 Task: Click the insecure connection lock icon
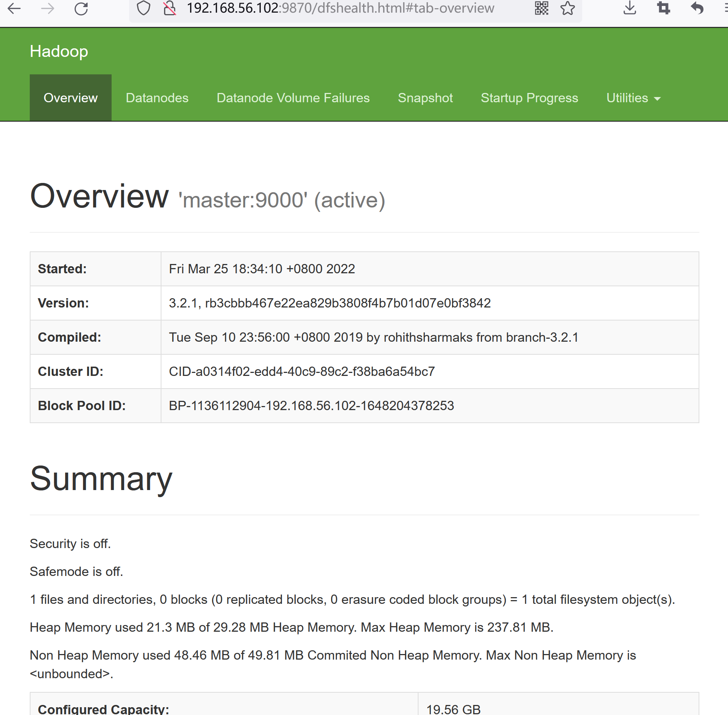pos(170,8)
